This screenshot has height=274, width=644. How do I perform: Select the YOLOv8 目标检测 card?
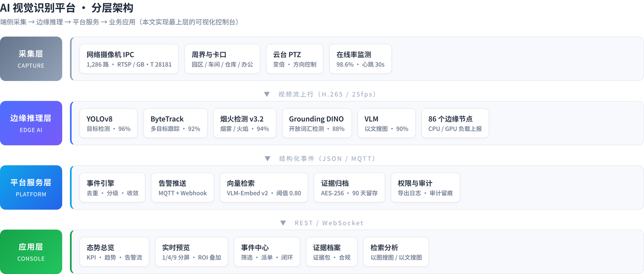coord(109,123)
